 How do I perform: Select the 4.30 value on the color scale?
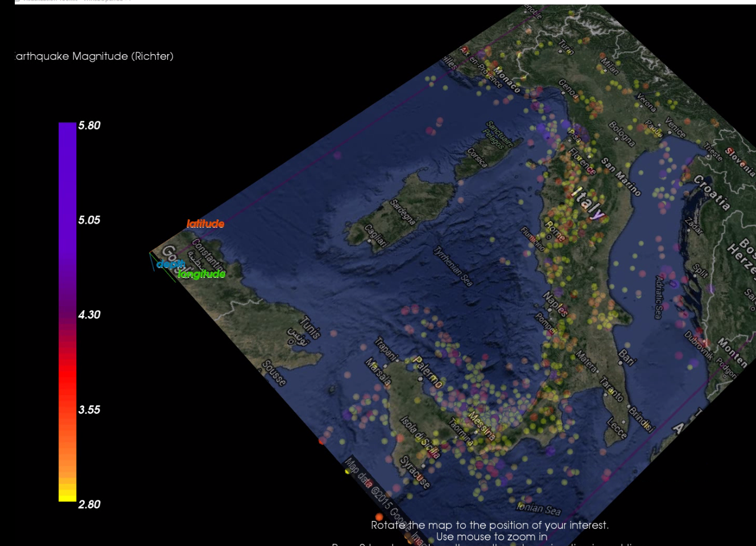89,315
